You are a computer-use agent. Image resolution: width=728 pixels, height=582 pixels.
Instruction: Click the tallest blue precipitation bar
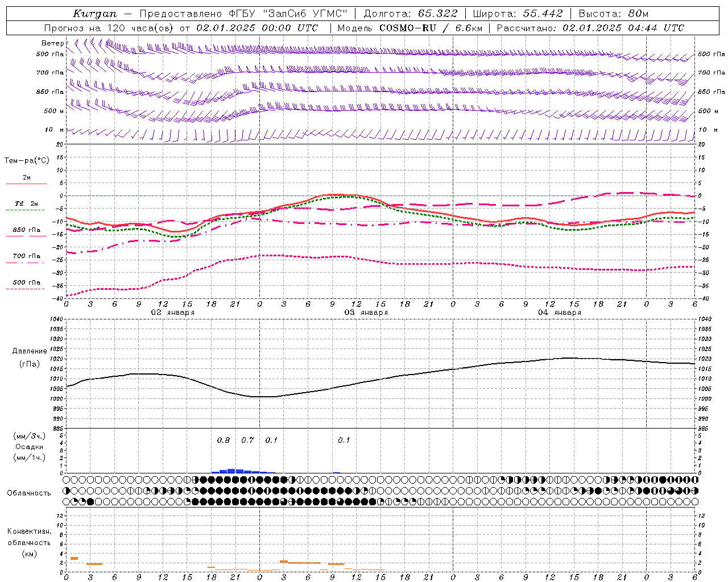pyautogui.click(x=231, y=471)
